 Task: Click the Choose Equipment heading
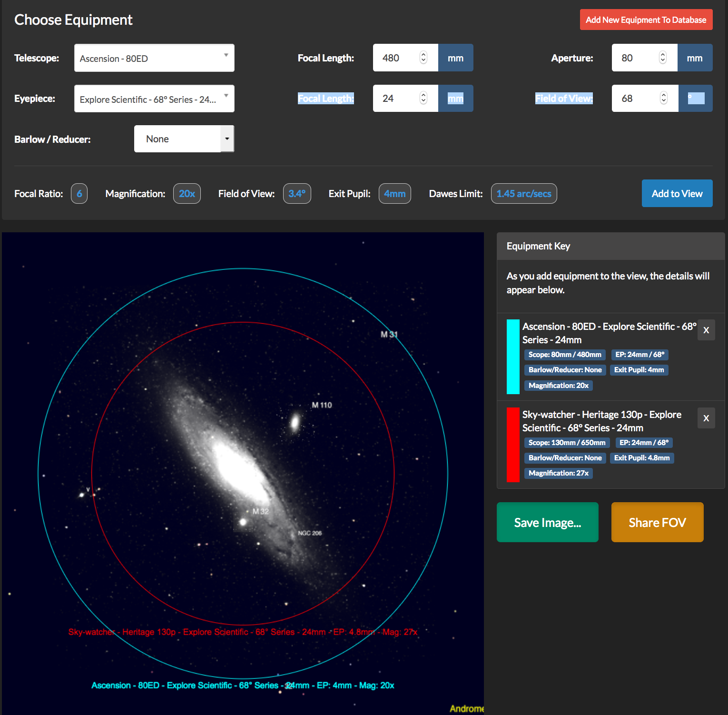click(73, 20)
